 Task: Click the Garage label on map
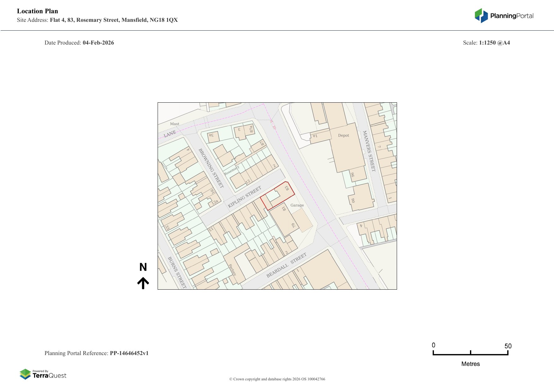coord(297,205)
